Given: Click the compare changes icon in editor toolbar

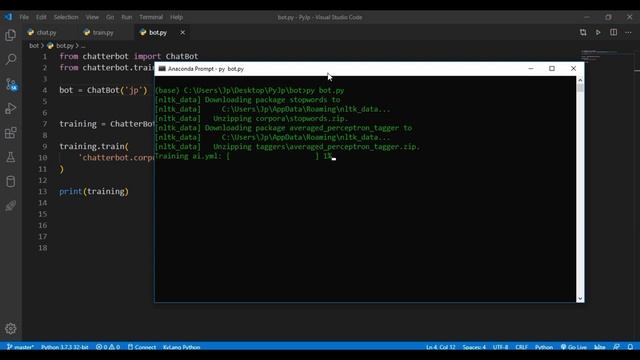Looking at the screenshot, I should pos(583,32).
